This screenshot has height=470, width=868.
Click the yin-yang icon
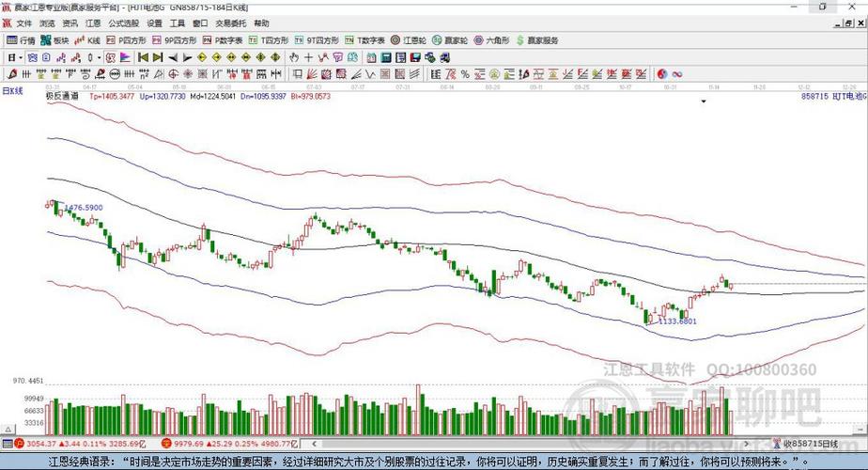click(x=662, y=74)
